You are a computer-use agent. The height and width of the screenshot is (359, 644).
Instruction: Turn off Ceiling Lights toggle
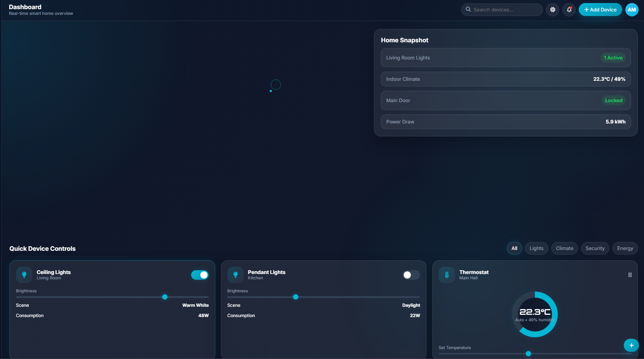200,275
